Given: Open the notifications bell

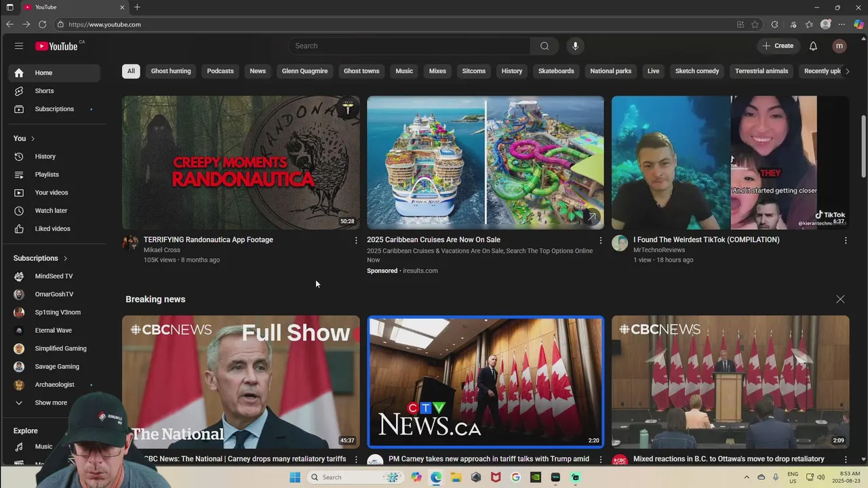Looking at the screenshot, I should tap(813, 46).
